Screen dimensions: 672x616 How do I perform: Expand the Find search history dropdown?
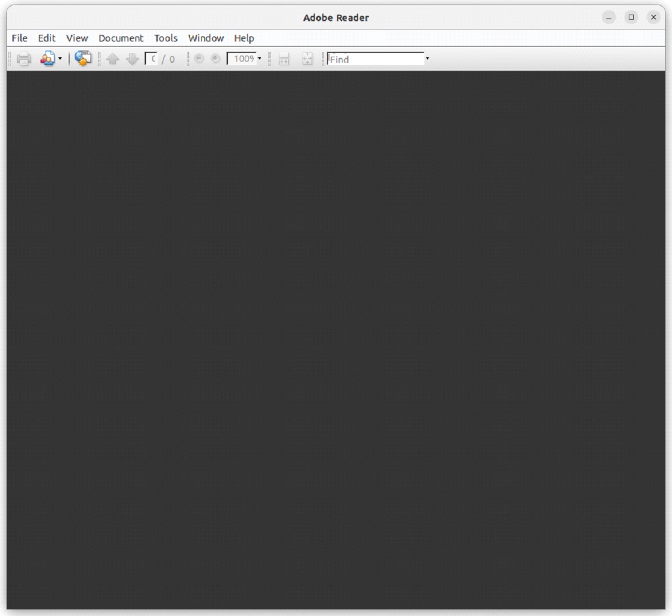(x=427, y=58)
